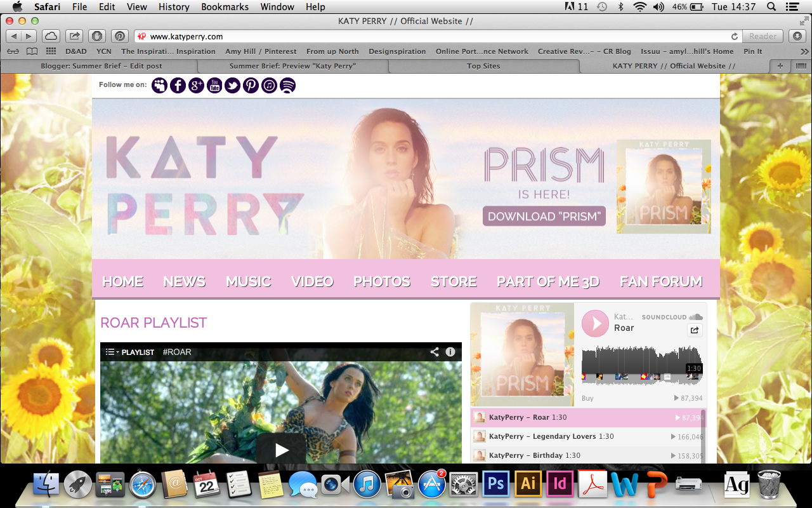Share the SoundCloud track Roar
Viewport: 812px width, 508px height.
tap(695, 330)
